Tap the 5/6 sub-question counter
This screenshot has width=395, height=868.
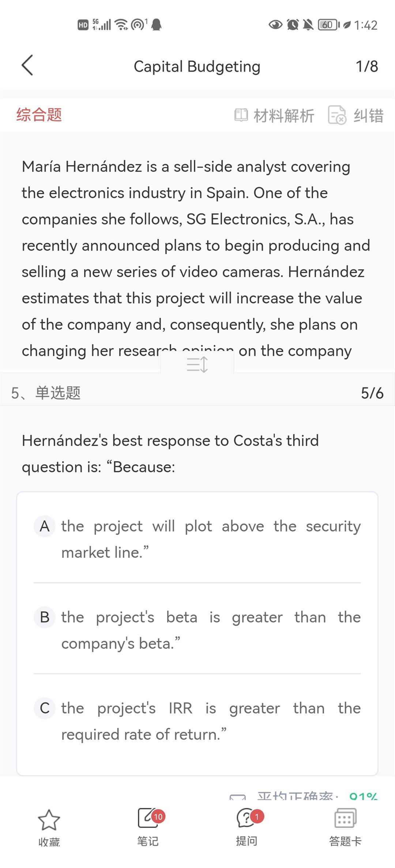(x=372, y=393)
